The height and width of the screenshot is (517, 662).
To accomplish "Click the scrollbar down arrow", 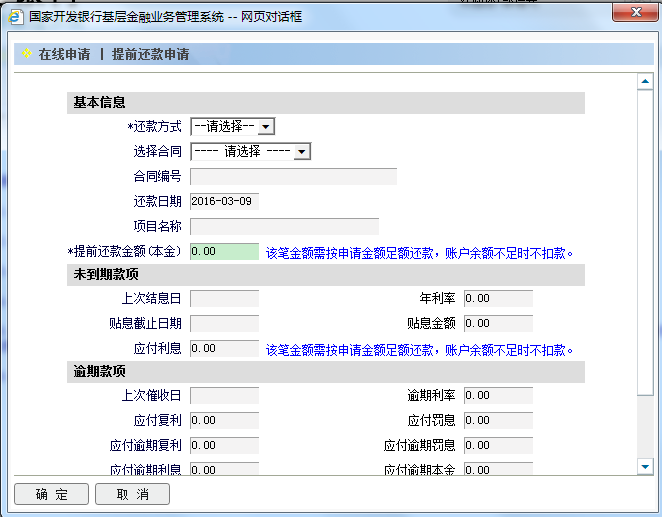I will click(x=645, y=466).
